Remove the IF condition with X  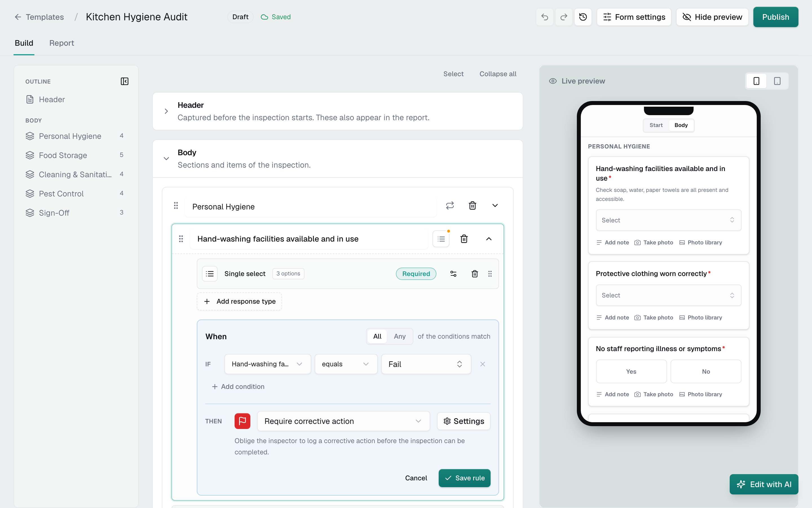tap(482, 364)
